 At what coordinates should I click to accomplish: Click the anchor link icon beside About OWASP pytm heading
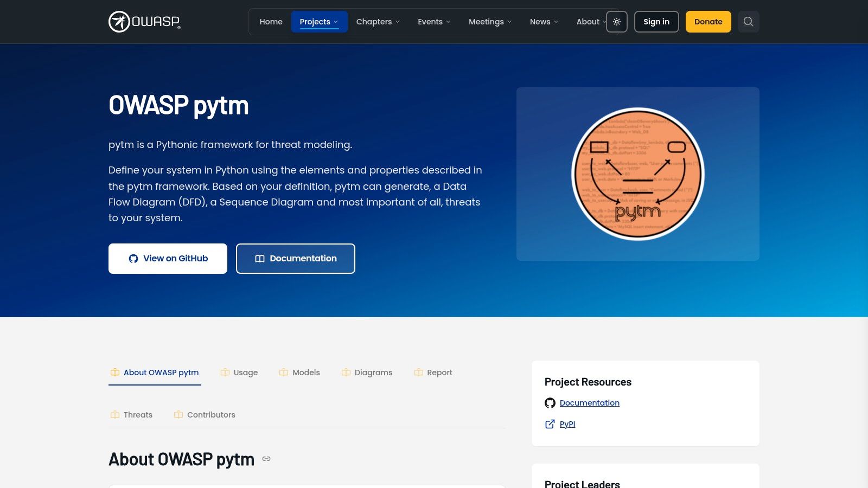[266, 459]
